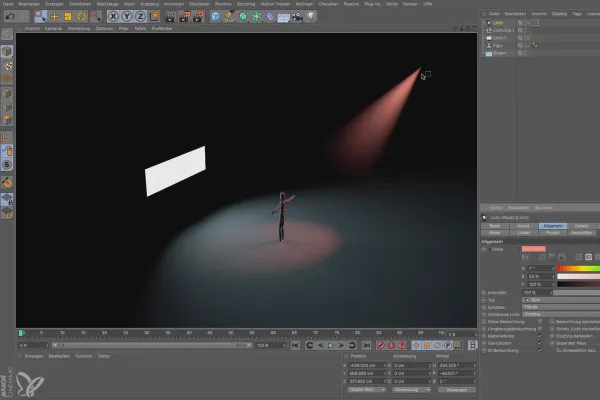600x400 pixels.
Task: Uncheck the Glanzlichter checkbox
Action: coord(540,343)
